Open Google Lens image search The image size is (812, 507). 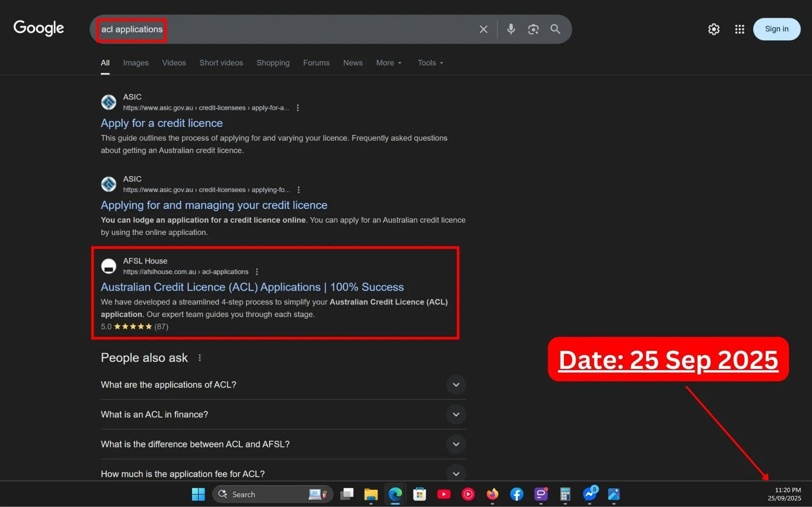533,29
